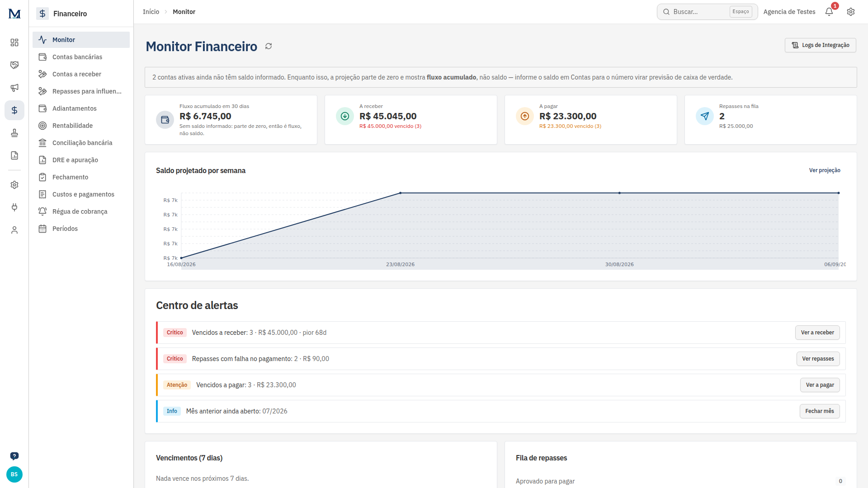Open the help chat bubble icon
This screenshot has height=488, width=868.
(x=14, y=456)
